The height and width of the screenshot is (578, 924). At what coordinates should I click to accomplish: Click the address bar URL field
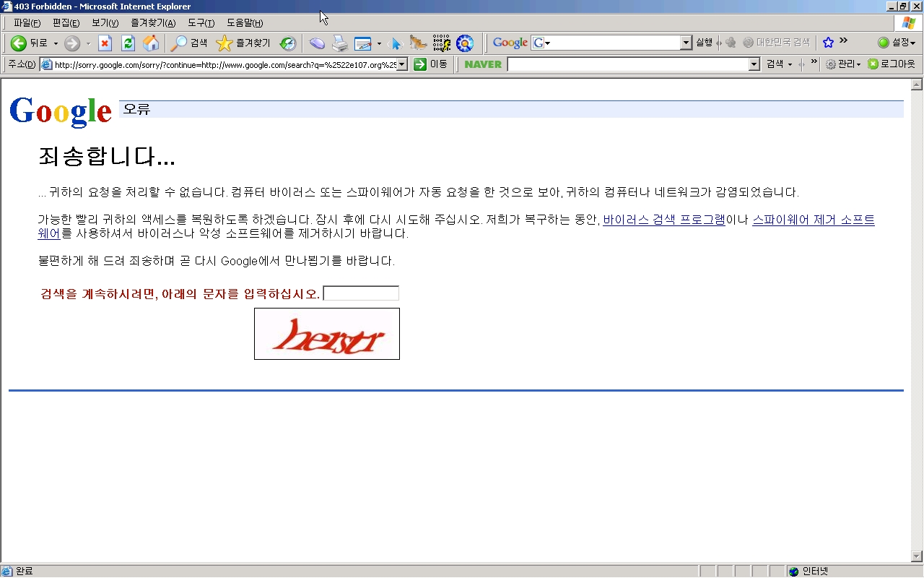click(x=224, y=64)
